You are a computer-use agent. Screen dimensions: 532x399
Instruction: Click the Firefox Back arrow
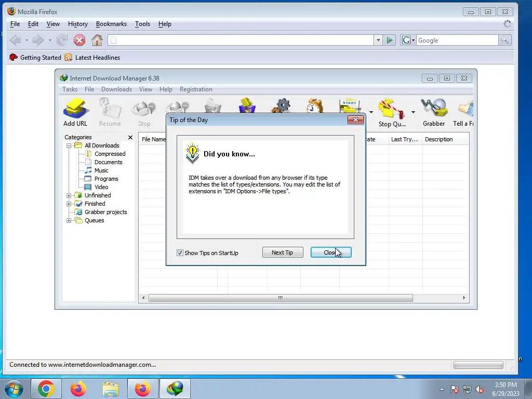[x=15, y=41]
